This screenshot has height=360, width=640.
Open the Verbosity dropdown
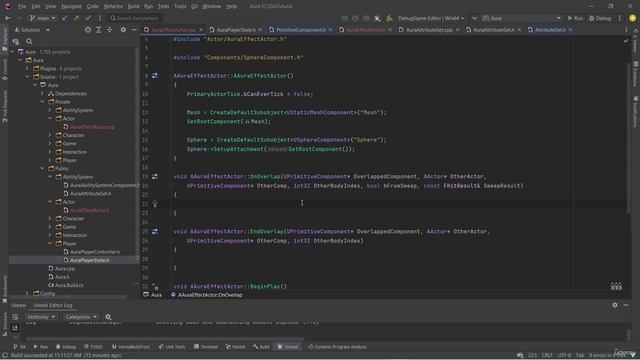(41, 317)
